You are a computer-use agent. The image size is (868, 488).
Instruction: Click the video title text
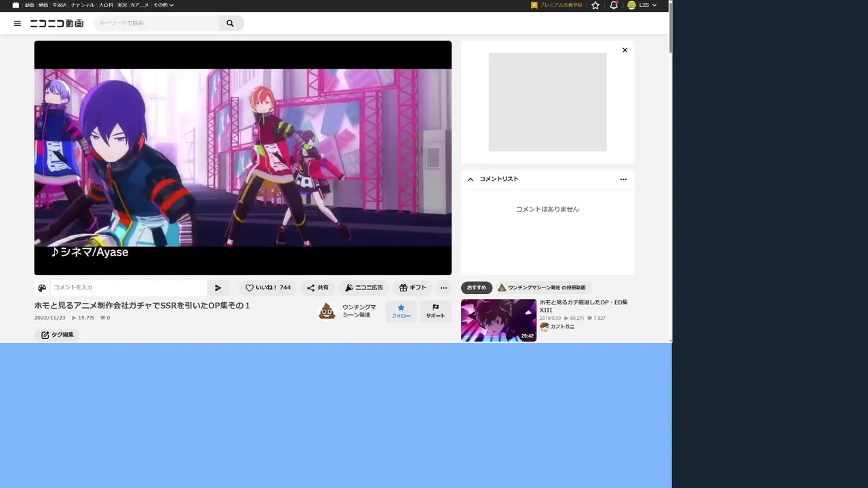pos(142,306)
